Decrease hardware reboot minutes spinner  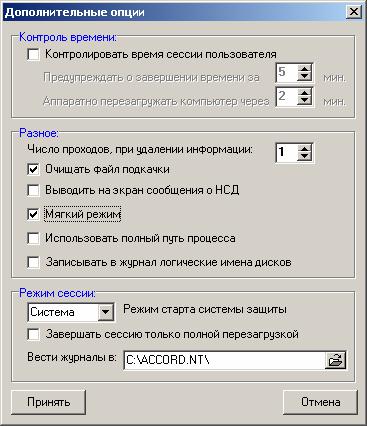[304, 101]
